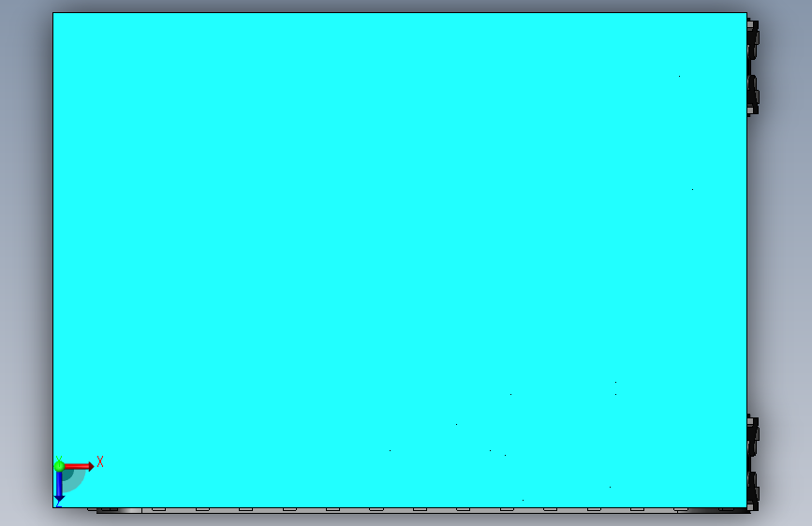This screenshot has width=812, height=526.
Task: Select the bottommost hinge on the panel's right edge
Action: [753, 490]
